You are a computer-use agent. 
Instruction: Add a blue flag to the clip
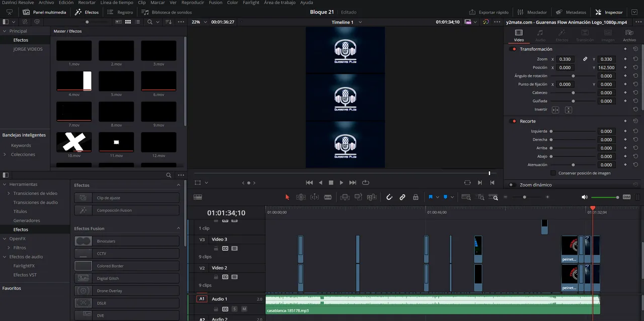(431, 197)
